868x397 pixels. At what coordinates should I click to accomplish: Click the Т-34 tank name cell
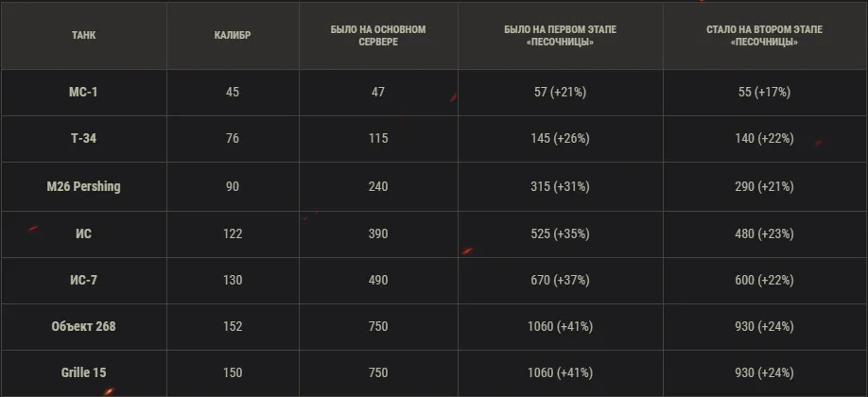(x=84, y=139)
